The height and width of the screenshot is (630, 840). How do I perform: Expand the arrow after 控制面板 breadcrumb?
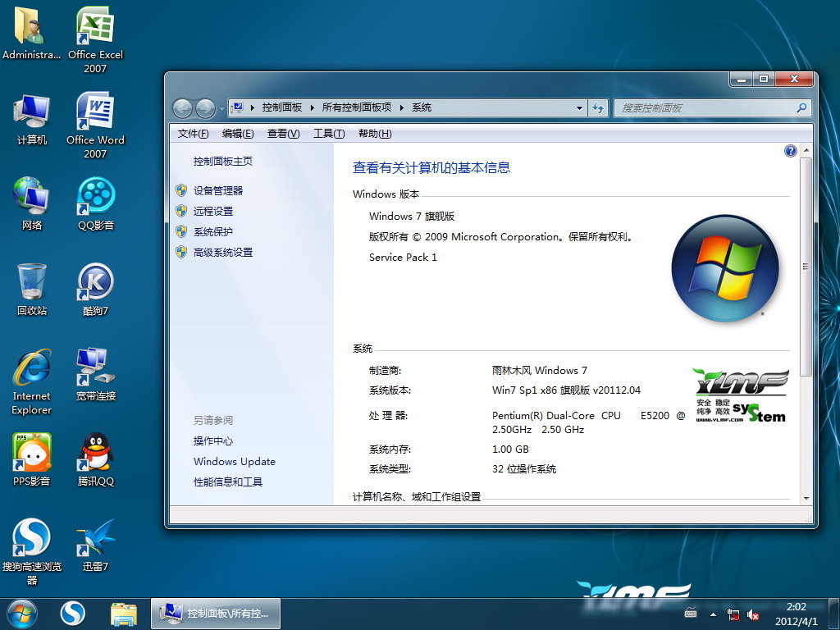(312, 107)
